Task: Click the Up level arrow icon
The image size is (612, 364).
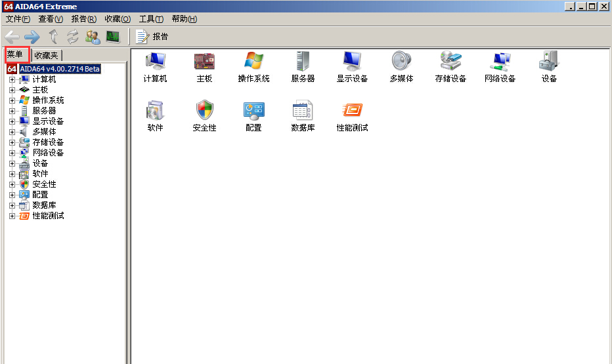Action: pos(53,37)
